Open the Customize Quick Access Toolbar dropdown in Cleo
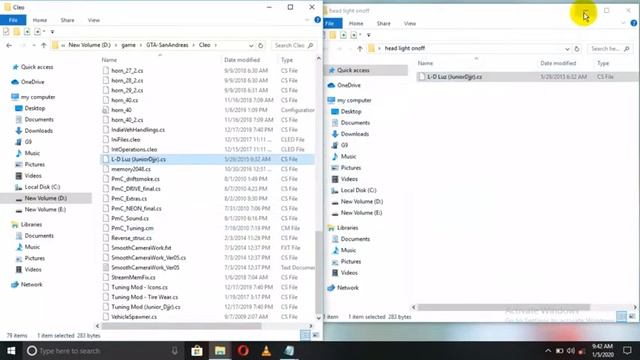640x360 pixels. 52,31
